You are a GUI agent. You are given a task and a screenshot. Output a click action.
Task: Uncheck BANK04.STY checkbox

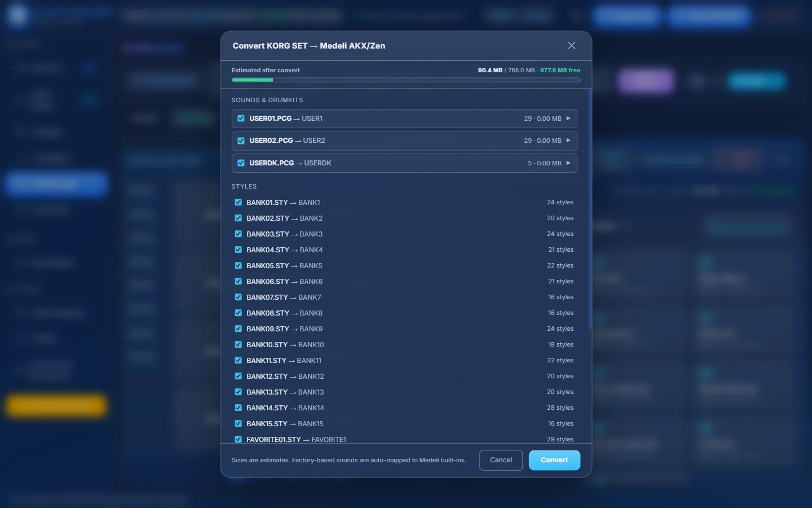238,249
